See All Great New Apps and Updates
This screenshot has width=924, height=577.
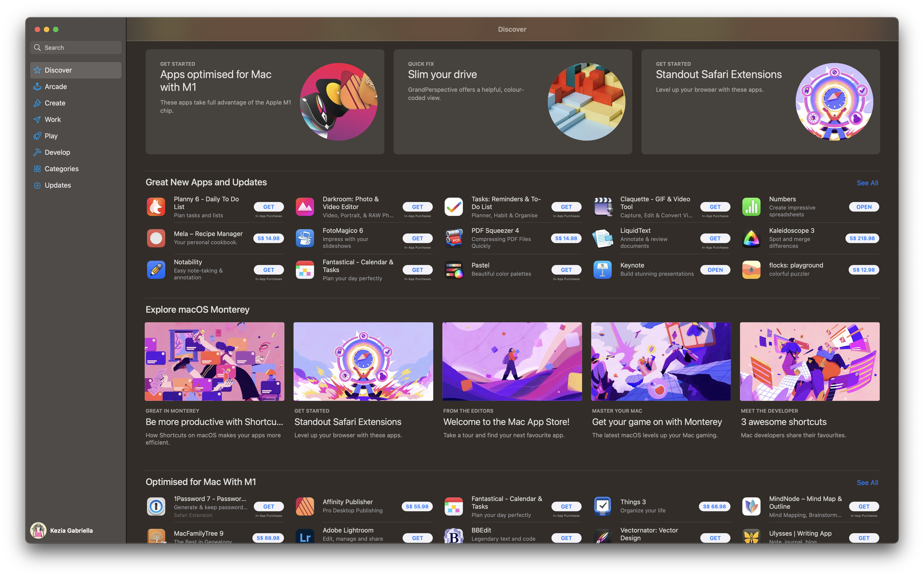click(x=867, y=183)
